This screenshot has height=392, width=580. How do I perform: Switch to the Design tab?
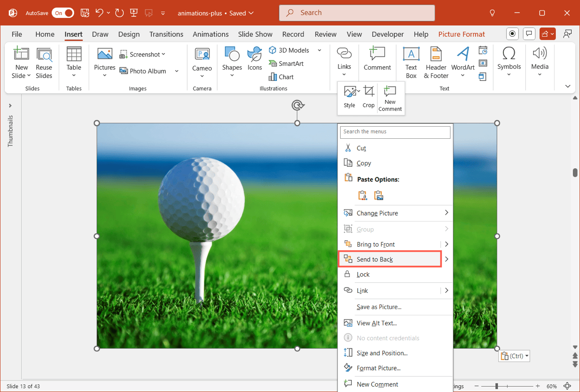(129, 34)
